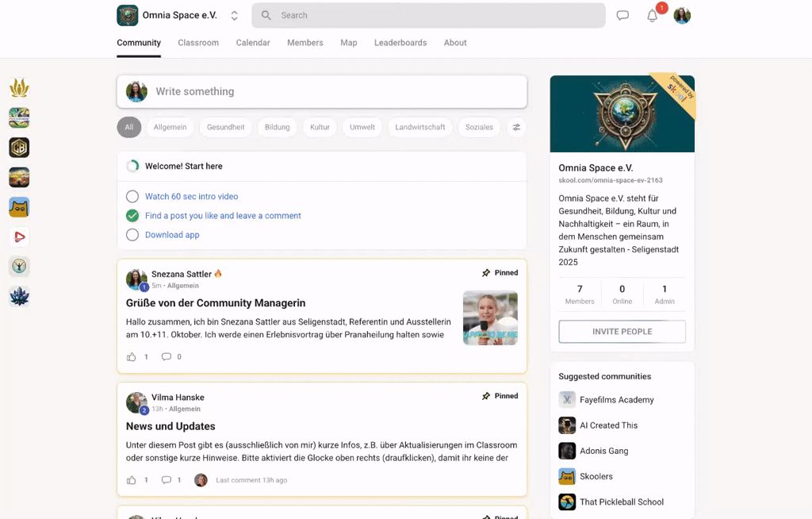Click the Write something post box

(x=322, y=92)
